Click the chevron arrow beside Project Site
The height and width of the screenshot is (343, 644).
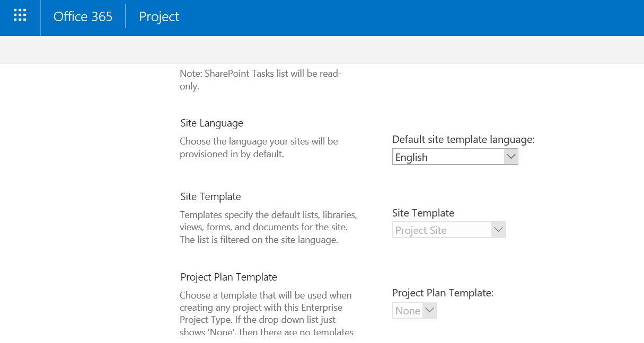pos(498,230)
